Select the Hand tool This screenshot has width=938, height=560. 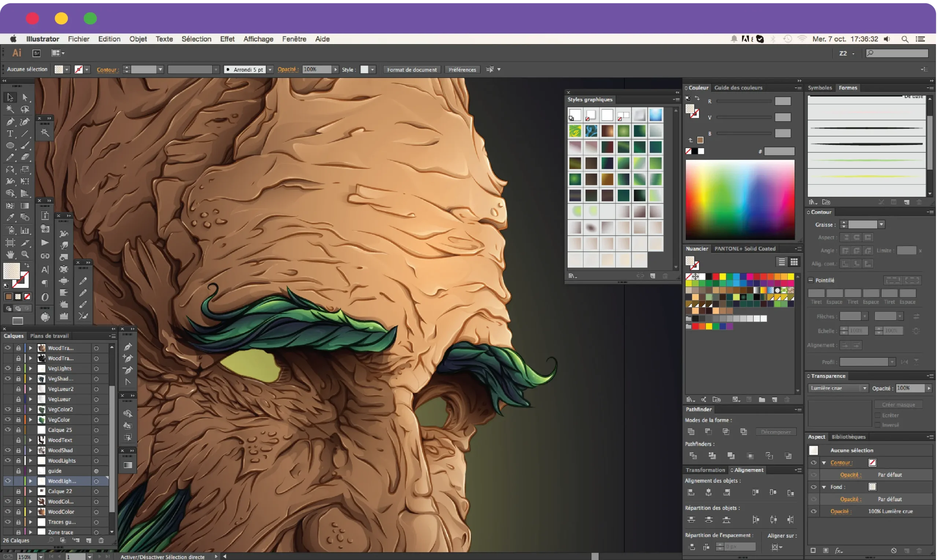tap(10, 254)
